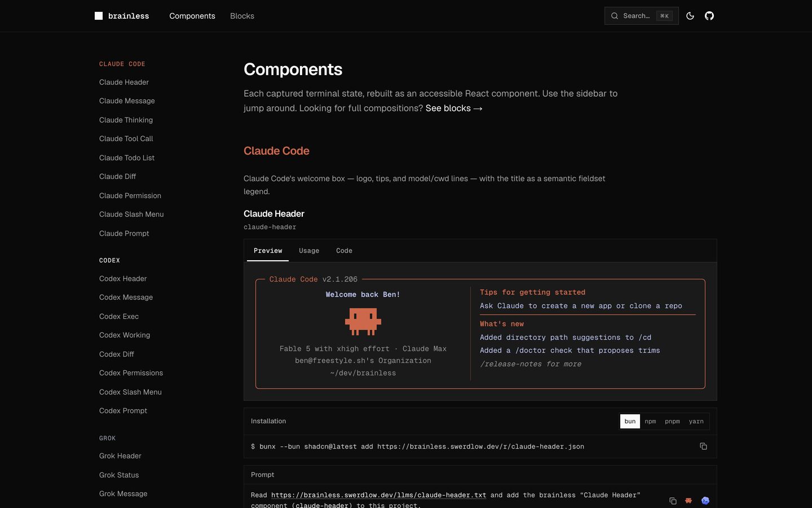Click the ⌘K shortcut badge
Viewport: 812px width, 508px height.
664,16
